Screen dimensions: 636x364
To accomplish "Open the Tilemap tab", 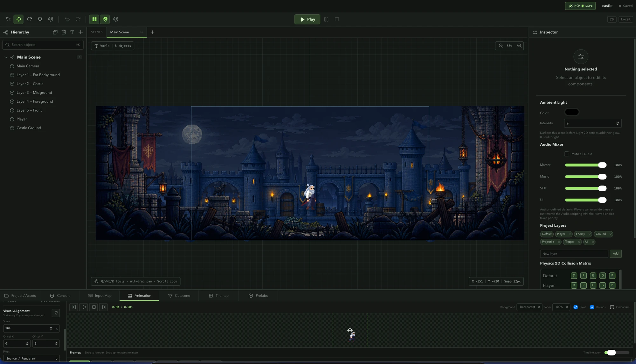I will coord(219,296).
